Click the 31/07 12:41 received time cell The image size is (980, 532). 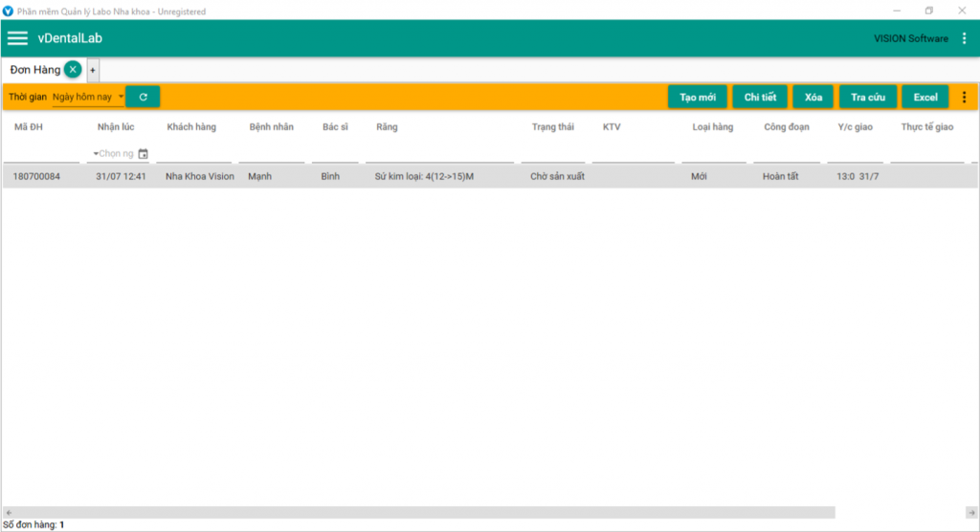[x=121, y=176]
